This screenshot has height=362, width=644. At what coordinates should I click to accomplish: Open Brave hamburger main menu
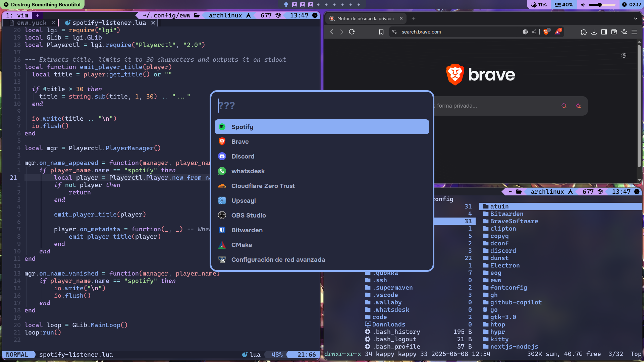tap(634, 32)
